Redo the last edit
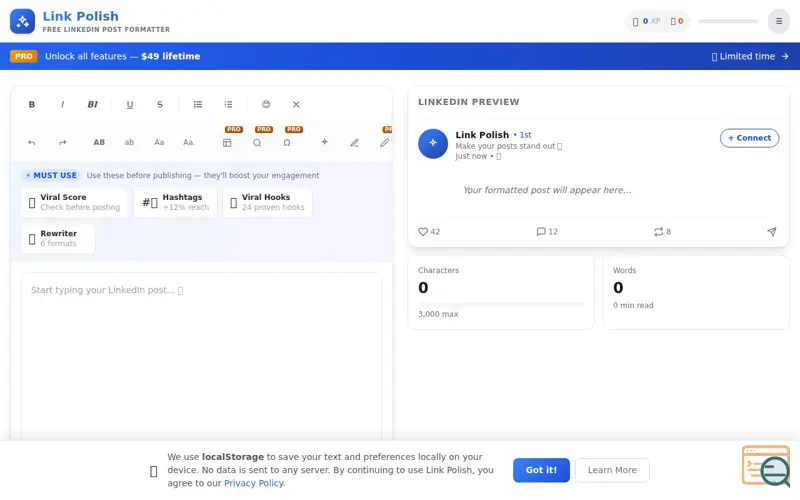 coord(62,142)
